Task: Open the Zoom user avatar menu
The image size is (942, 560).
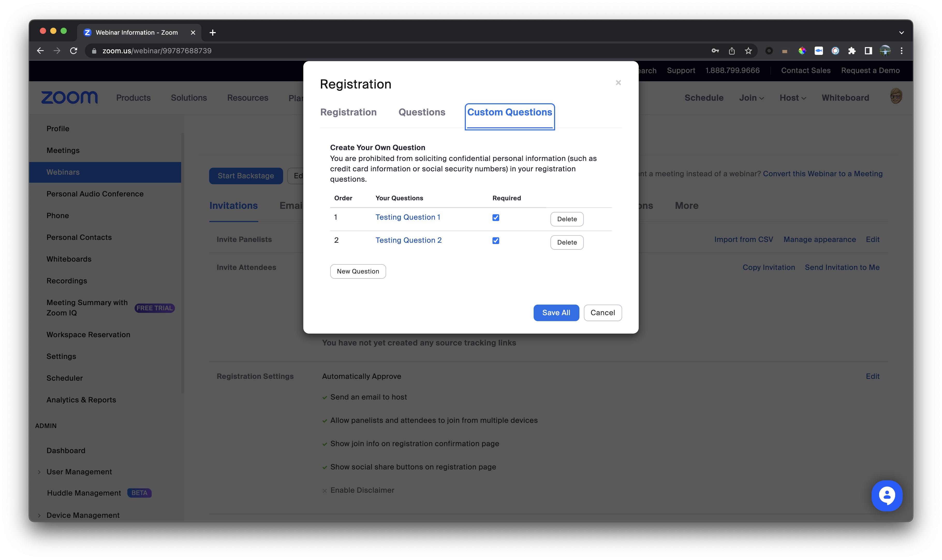Action: point(896,97)
